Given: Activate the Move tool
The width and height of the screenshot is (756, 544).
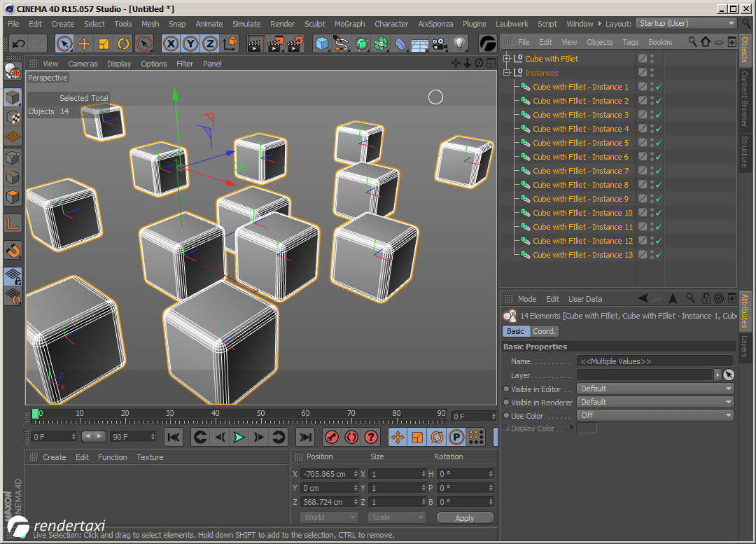Looking at the screenshot, I should (x=84, y=44).
